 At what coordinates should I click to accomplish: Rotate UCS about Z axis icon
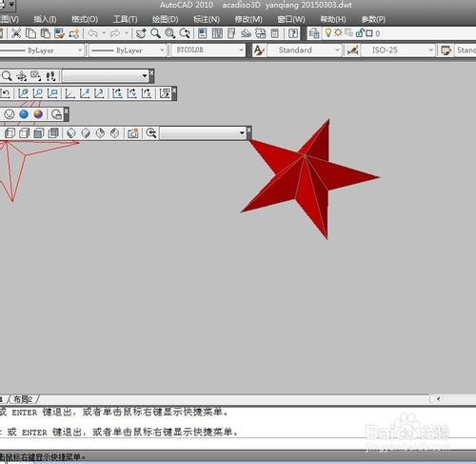pyautogui.click(x=147, y=93)
